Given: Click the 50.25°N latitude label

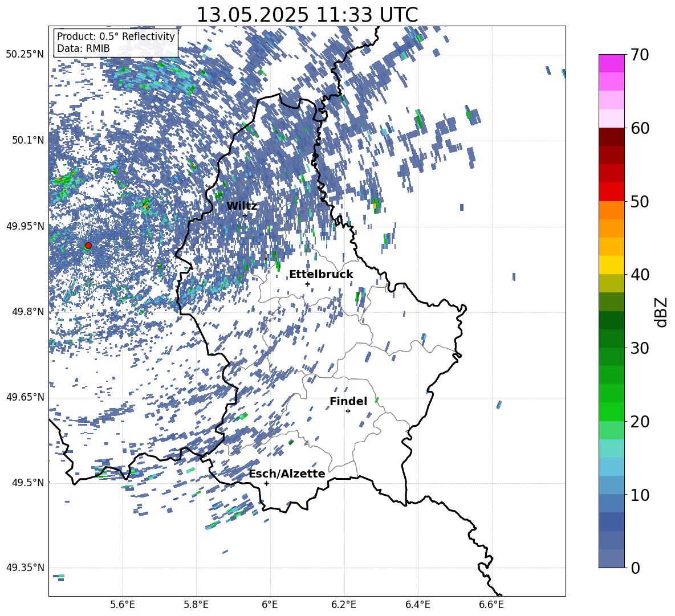Looking at the screenshot, I should coord(25,55).
